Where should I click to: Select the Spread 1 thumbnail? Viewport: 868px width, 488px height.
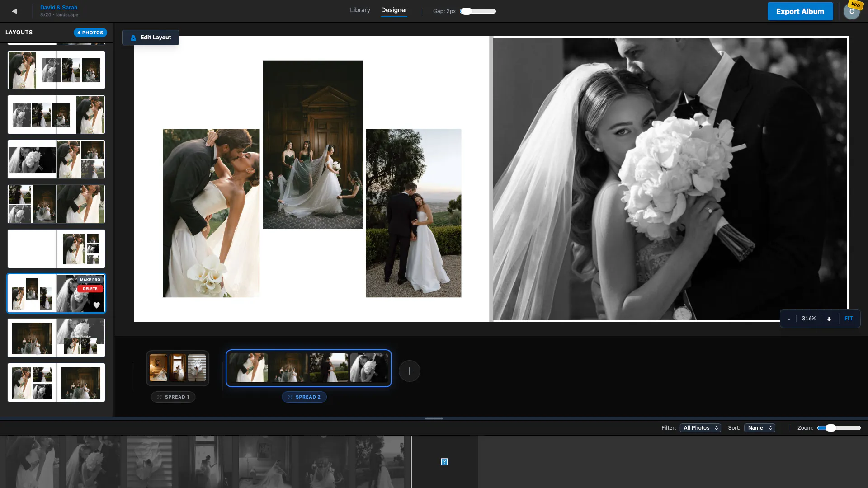tap(178, 368)
